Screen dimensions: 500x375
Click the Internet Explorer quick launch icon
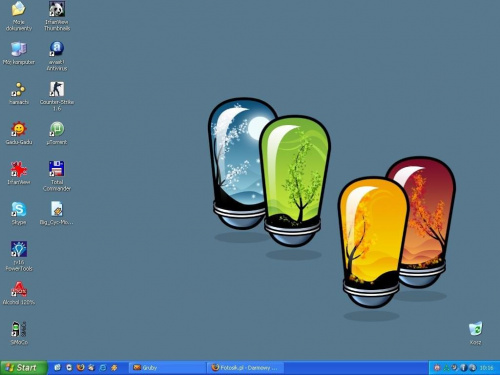[x=103, y=368]
